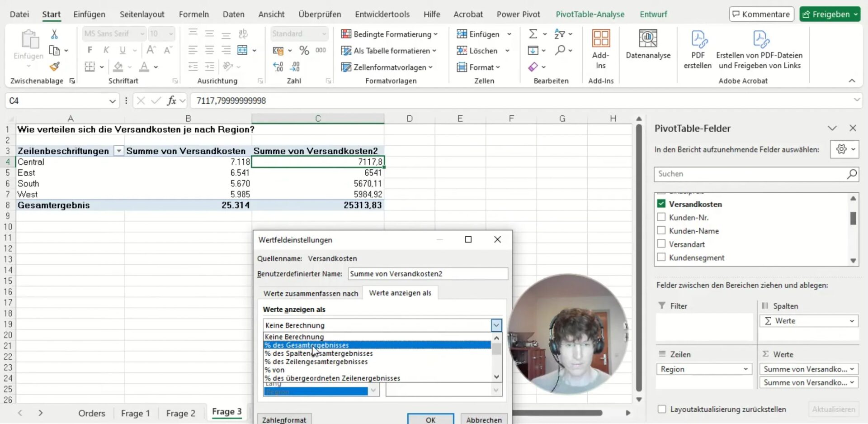Expand the Keine Berechnung dropdown arrow
868x424 pixels.
(496, 325)
